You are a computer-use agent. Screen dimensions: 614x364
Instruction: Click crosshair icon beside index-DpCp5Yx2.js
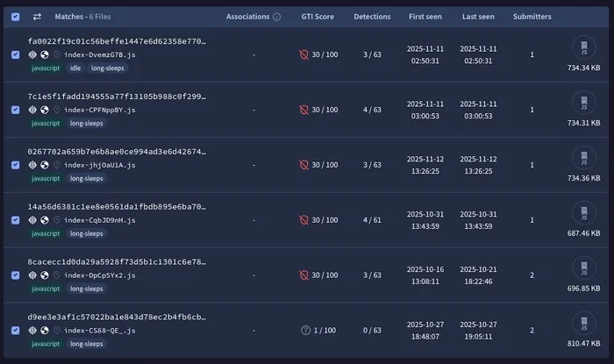(x=32, y=275)
